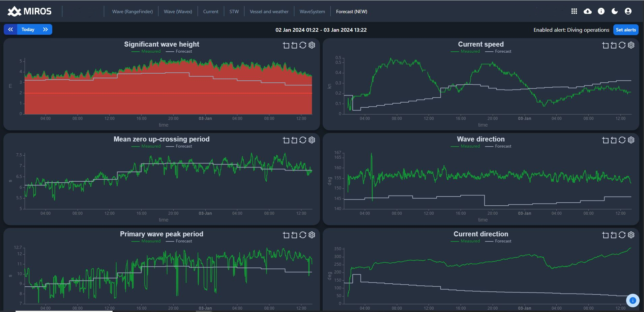The width and height of the screenshot is (644, 312).
Task: Activate zoom-select on Current direction chart
Action: [605, 235]
